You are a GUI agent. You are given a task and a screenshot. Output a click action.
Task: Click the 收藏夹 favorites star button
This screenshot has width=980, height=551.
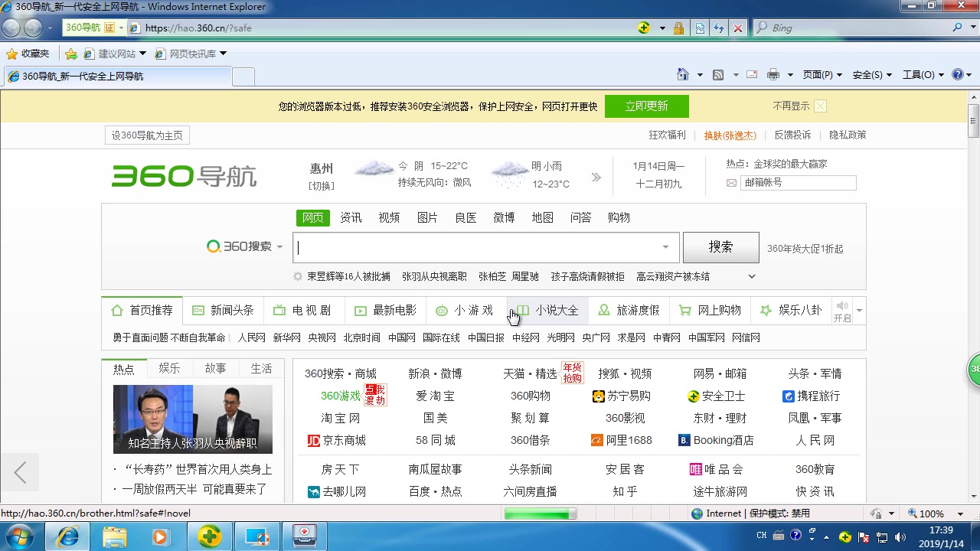point(28,54)
